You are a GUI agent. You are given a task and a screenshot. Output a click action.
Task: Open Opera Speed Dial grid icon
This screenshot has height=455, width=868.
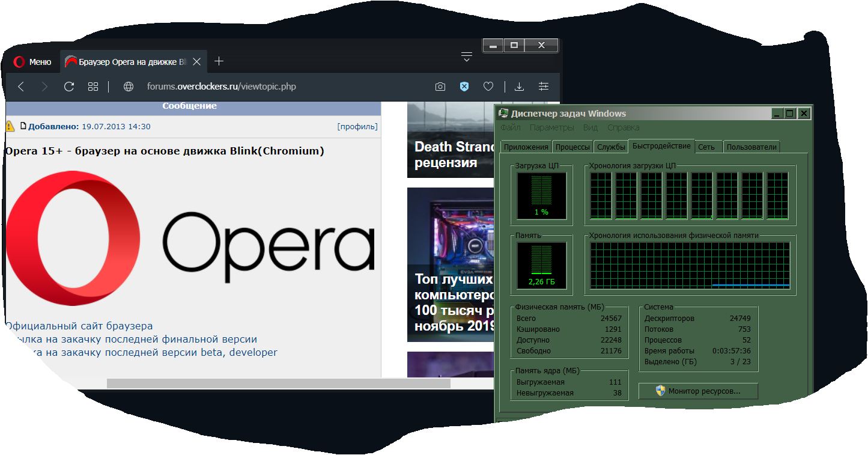(x=93, y=87)
